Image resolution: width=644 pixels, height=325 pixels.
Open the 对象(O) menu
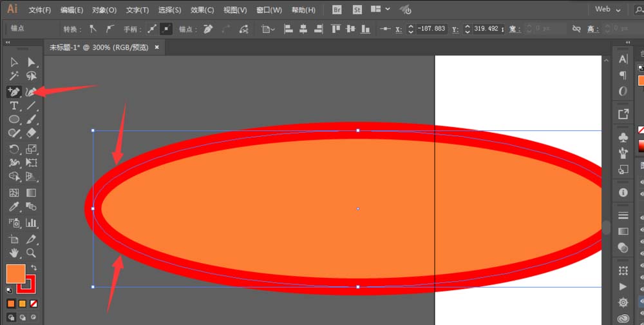pos(104,10)
